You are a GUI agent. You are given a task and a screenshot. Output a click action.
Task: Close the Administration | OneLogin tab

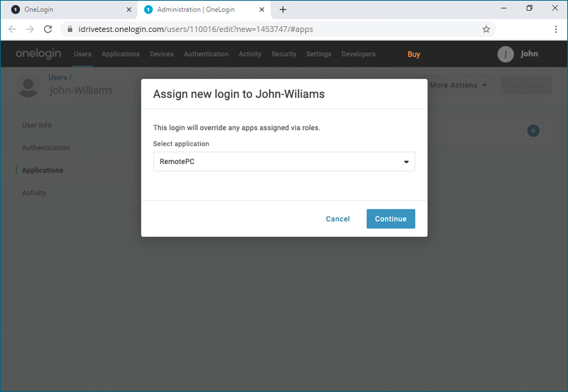tap(261, 10)
